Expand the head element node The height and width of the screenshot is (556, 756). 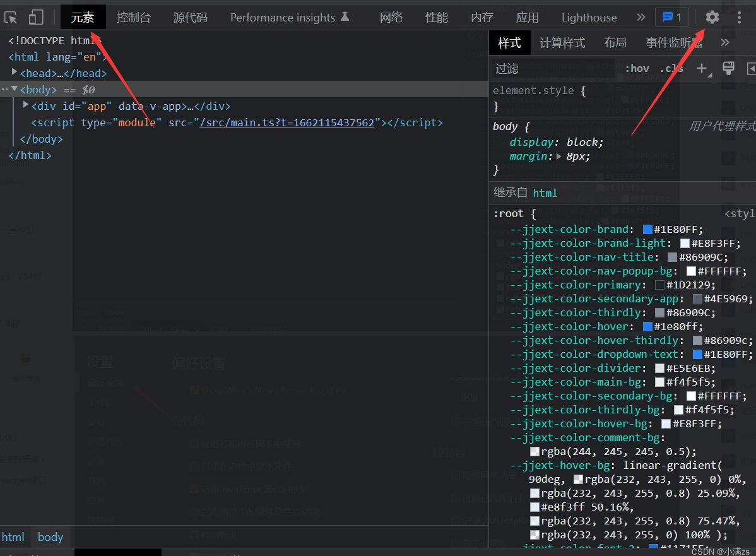pyautogui.click(x=15, y=73)
